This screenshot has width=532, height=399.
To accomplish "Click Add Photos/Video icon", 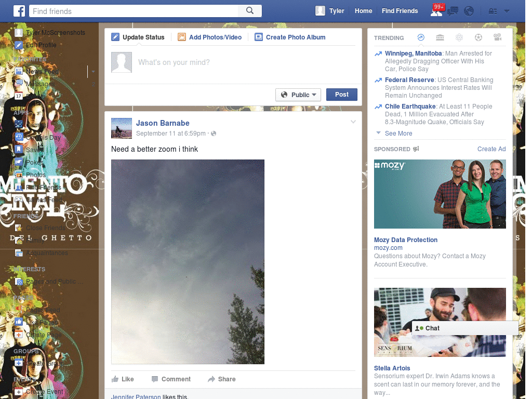I will [182, 37].
